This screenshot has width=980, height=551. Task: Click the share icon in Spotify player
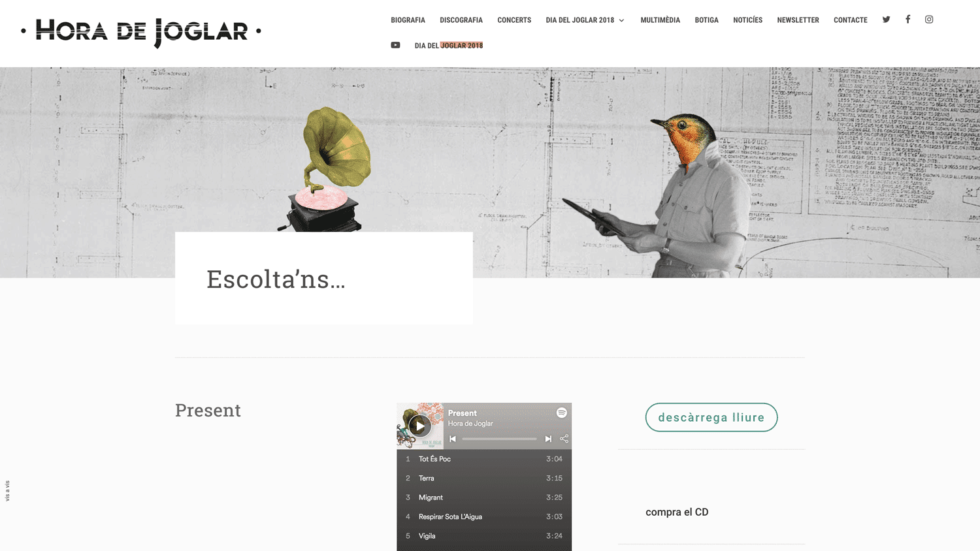(x=564, y=439)
